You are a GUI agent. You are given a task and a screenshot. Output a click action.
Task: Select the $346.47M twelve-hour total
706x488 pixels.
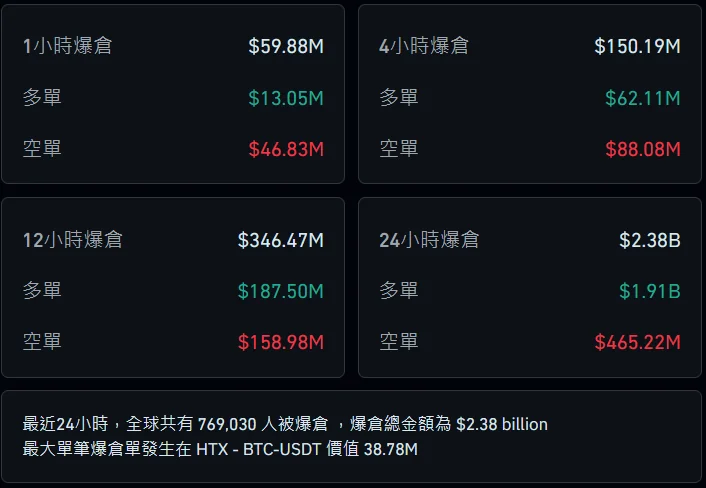coord(281,240)
